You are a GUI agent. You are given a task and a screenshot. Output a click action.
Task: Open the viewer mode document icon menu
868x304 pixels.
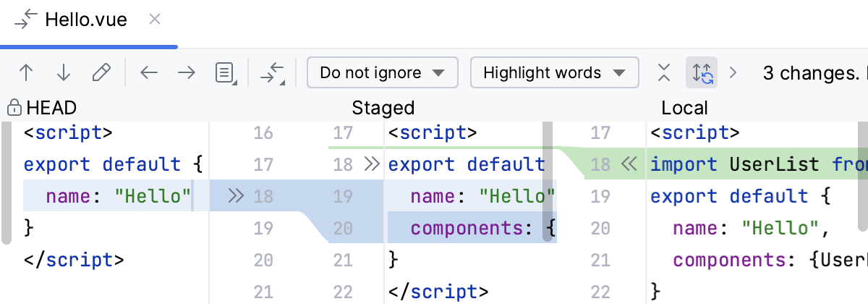click(x=226, y=72)
